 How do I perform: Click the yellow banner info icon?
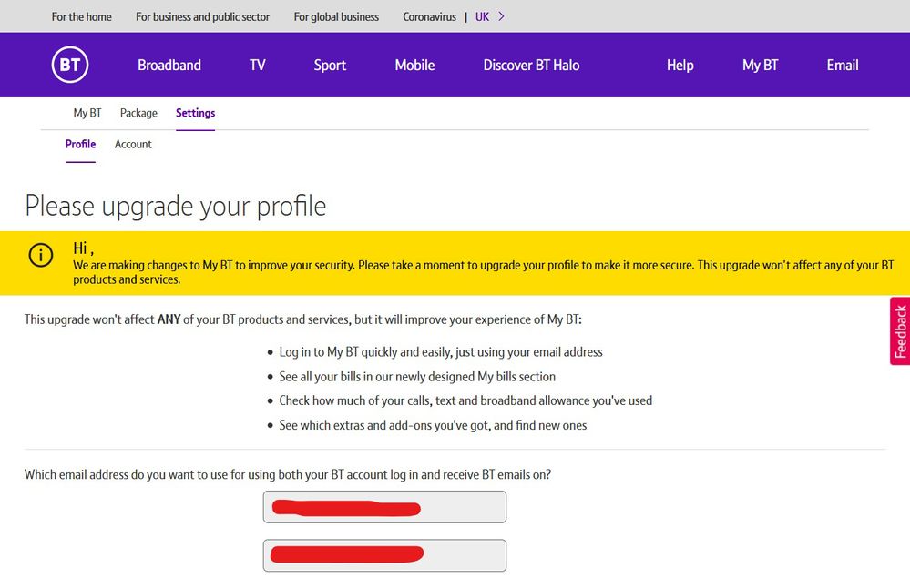[41, 256]
